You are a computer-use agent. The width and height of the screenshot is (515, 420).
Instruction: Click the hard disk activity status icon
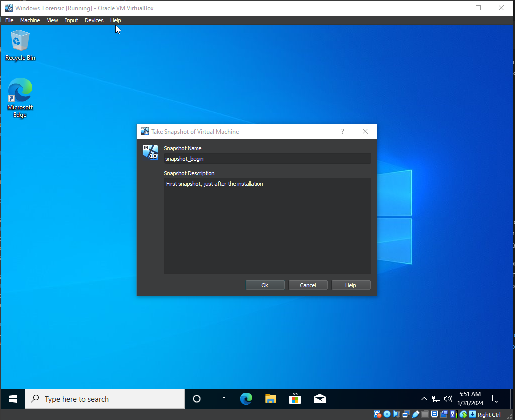(x=377, y=414)
